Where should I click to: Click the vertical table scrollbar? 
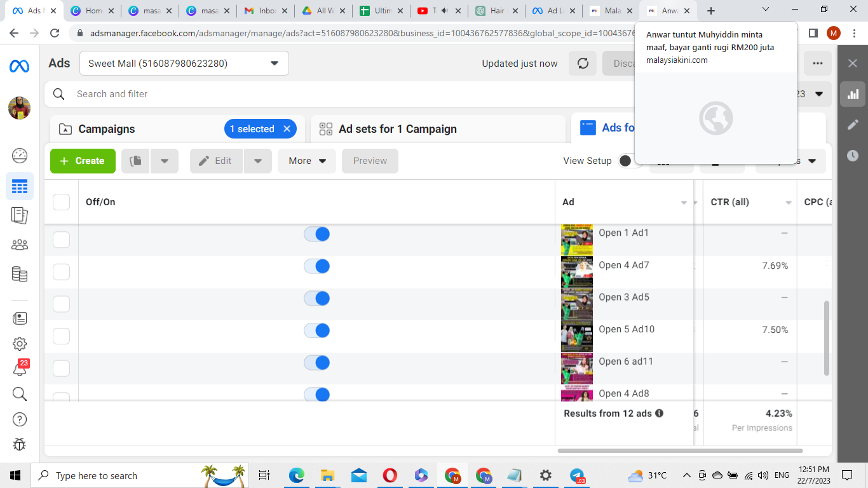(x=827, y=338)
